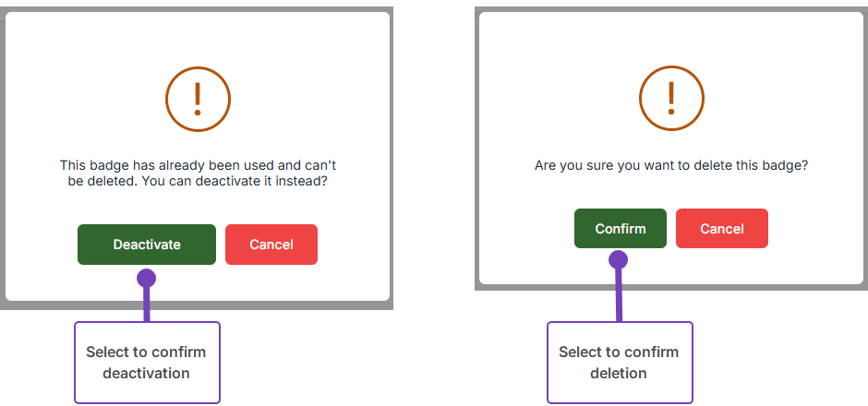868x406 pixels.
Task: Select the 'Select to confirm deactivation' callout
Action: tap(146, 363)
